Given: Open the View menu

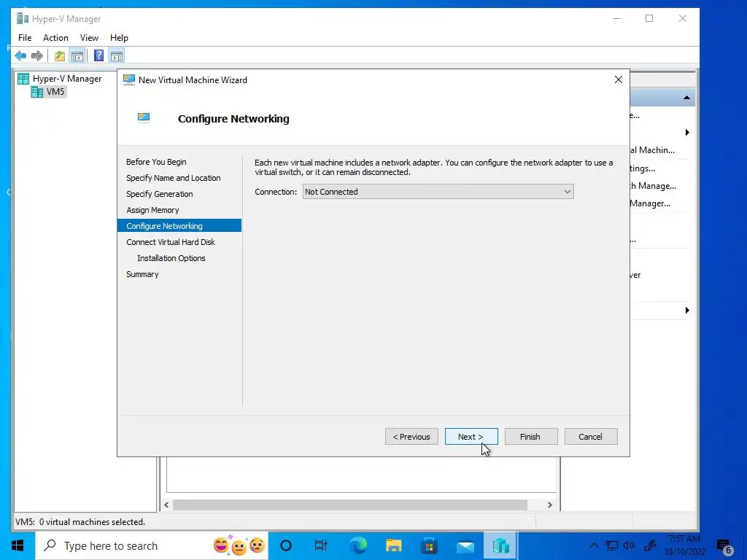Looking at the screenshot, I should tap(89, 38).
